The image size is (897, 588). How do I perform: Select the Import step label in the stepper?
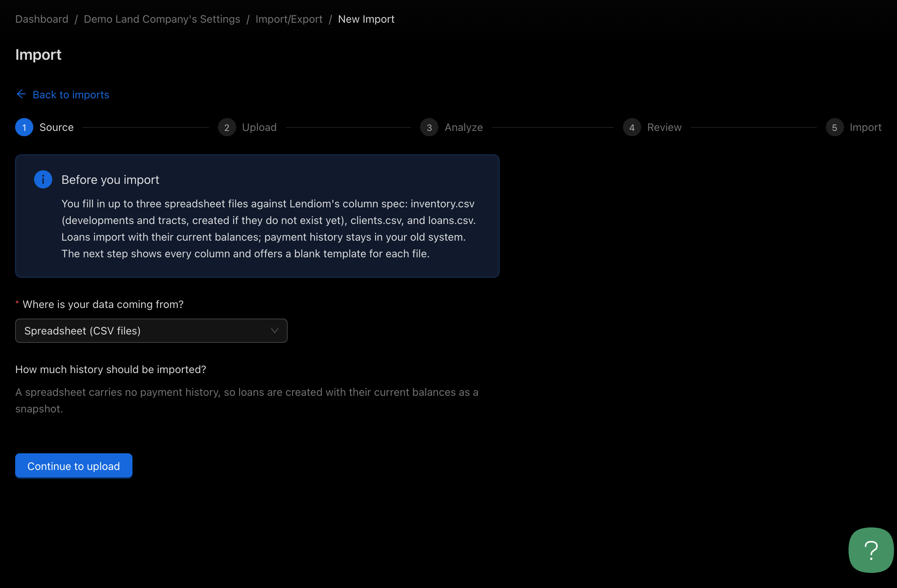click(x=866, y=127)
